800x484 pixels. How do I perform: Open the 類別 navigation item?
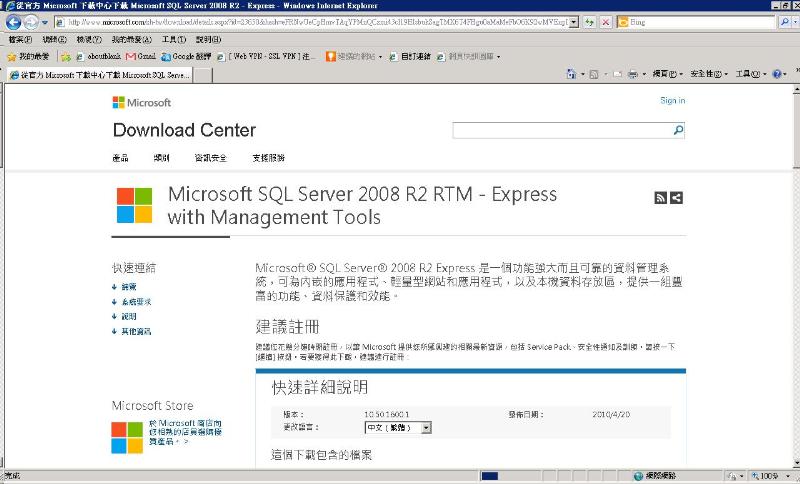tap(161, 158)
